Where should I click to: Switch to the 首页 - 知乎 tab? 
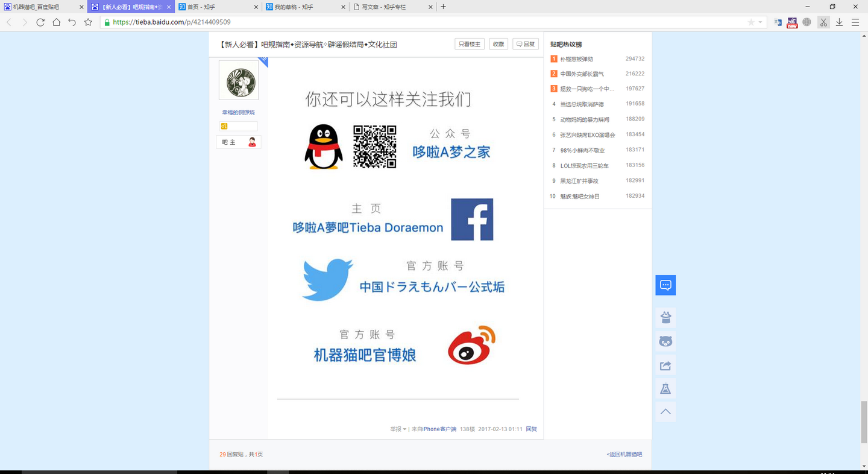218,7
